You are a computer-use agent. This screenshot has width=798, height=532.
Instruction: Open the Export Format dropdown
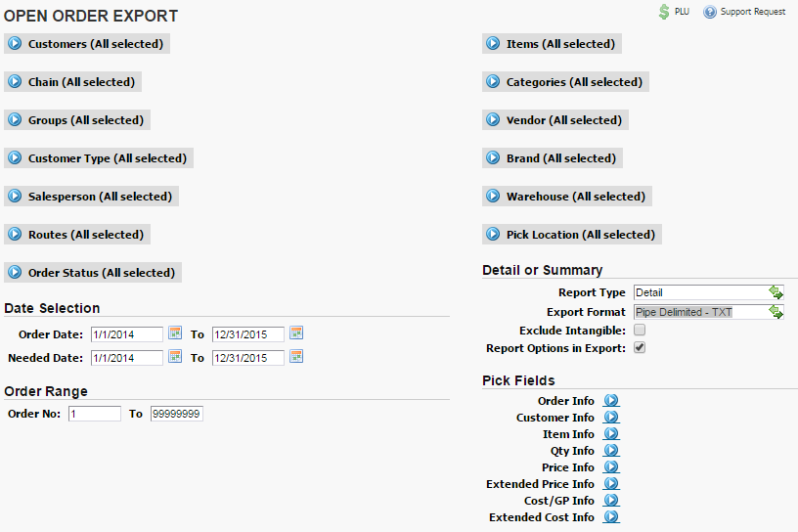click(x=708, y=312)
